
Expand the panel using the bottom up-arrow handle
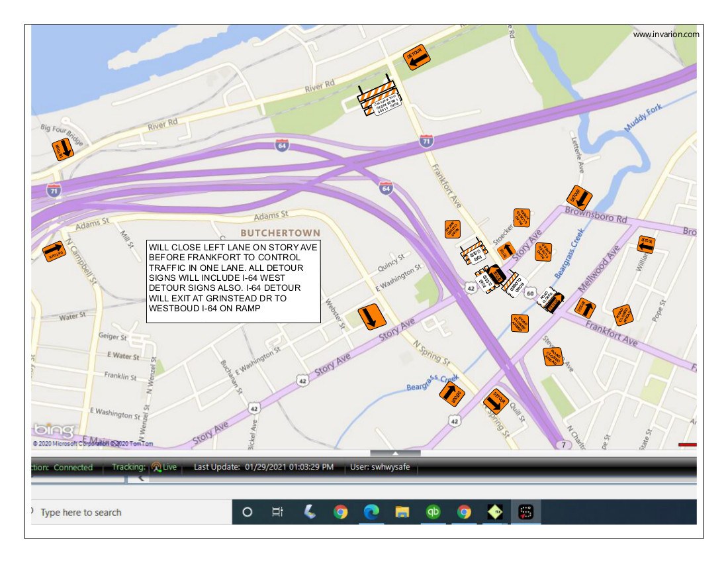[395, 454]
